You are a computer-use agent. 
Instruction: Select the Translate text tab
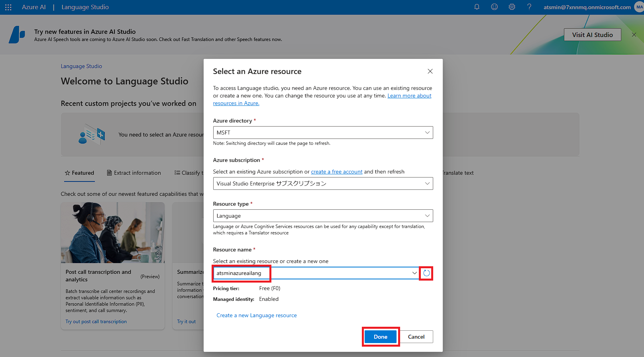(458, 173)
